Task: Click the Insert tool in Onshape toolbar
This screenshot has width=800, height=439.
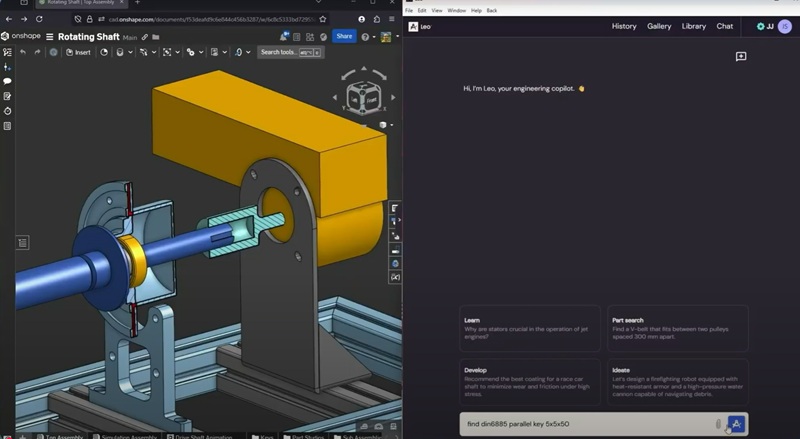Action: click(77, 52)
